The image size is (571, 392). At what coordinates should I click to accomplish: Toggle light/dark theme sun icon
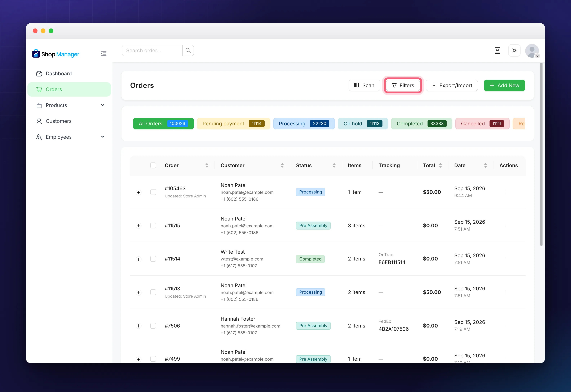tap(514, 50)
